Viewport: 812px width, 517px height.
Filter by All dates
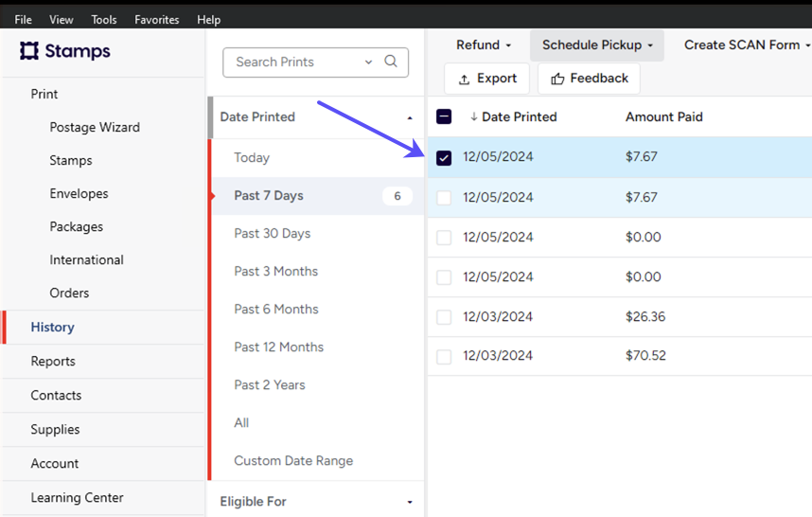click(x=318, y=422)
